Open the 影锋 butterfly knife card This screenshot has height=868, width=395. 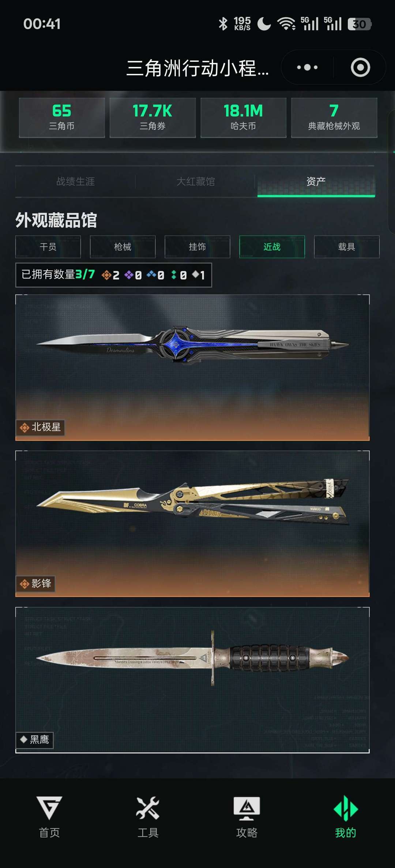point(192,524)
